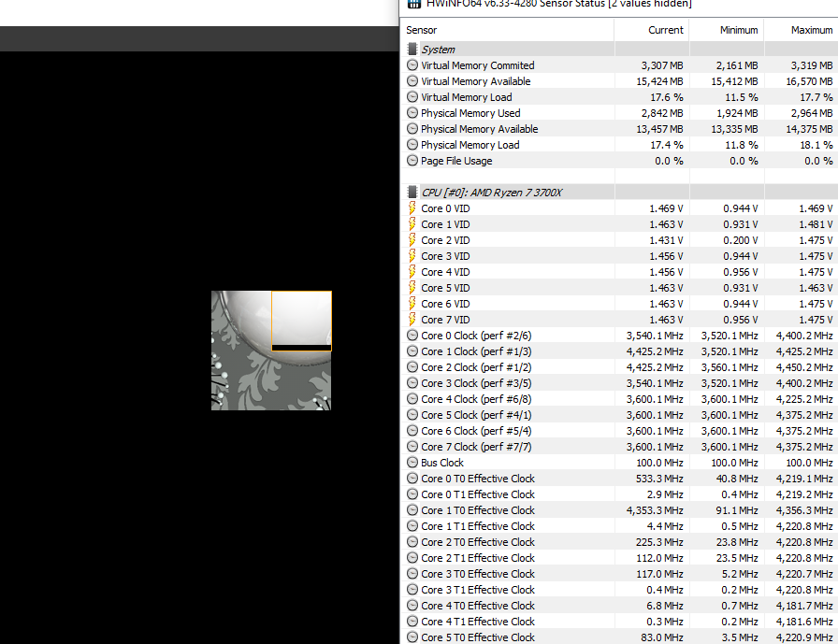Screen dimensions: 838x644
Task: Click the Bus Clock sensor icon
Action: pyautogui.click(x=412, y=463)
